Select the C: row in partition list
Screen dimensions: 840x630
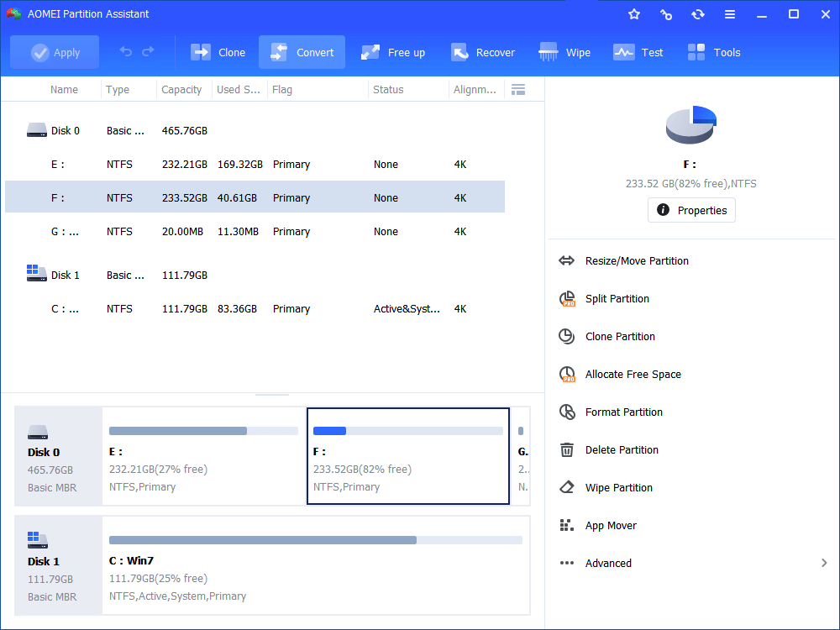coord(252,309)
